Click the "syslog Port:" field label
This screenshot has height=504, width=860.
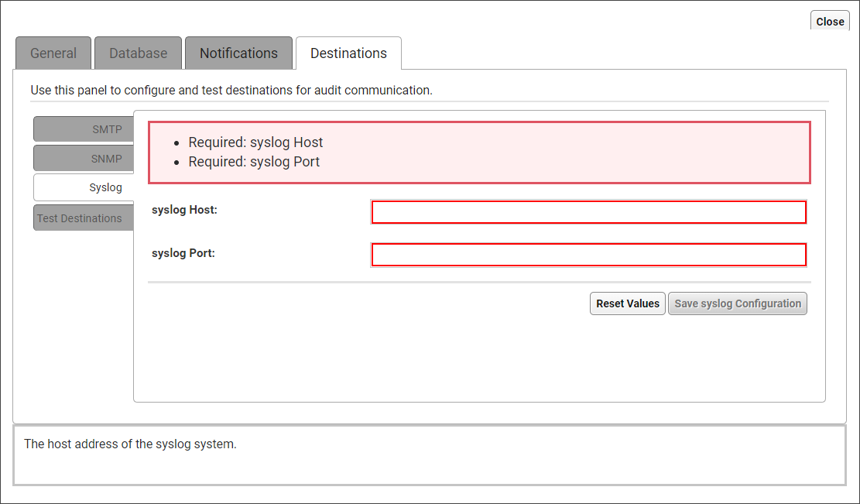point(183,252)
